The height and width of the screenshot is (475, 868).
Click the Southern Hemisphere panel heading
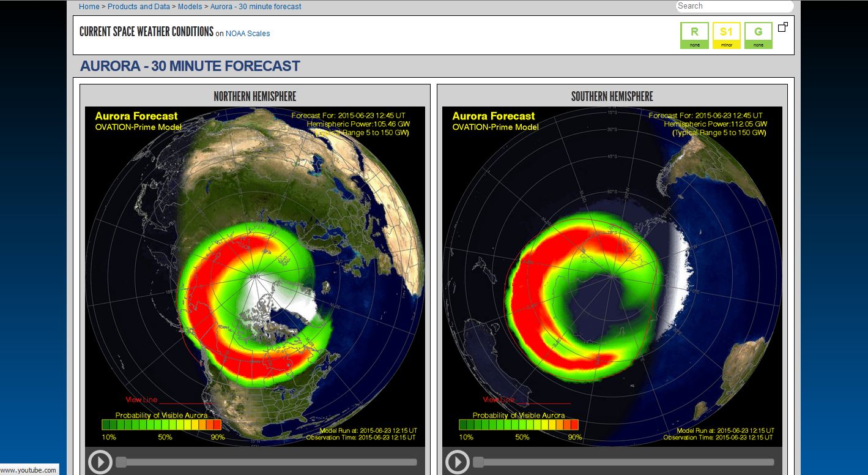[612, 96]
